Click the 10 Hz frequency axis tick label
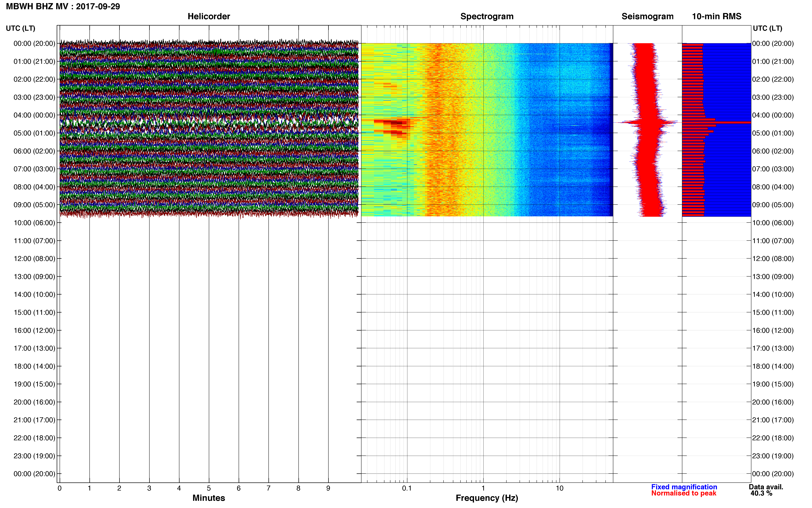The image size is (812, 508). 559,488
